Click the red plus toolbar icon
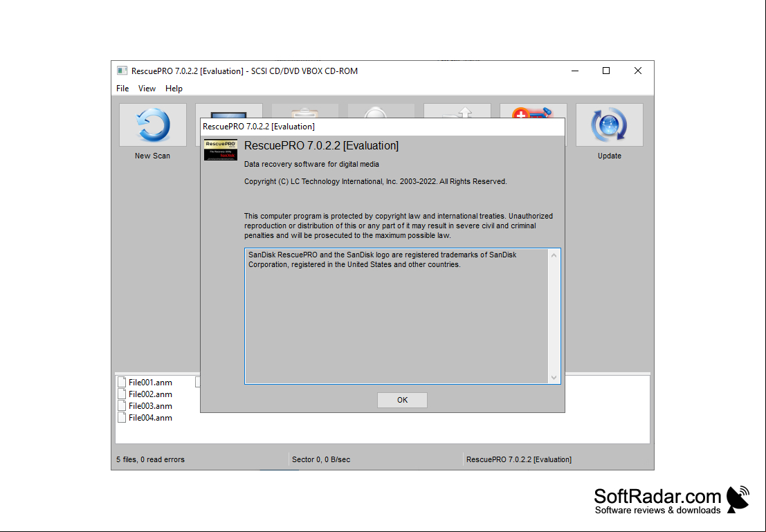Image resolution: width=766 pixels, height=532 pixels. [x=533, y=111]
